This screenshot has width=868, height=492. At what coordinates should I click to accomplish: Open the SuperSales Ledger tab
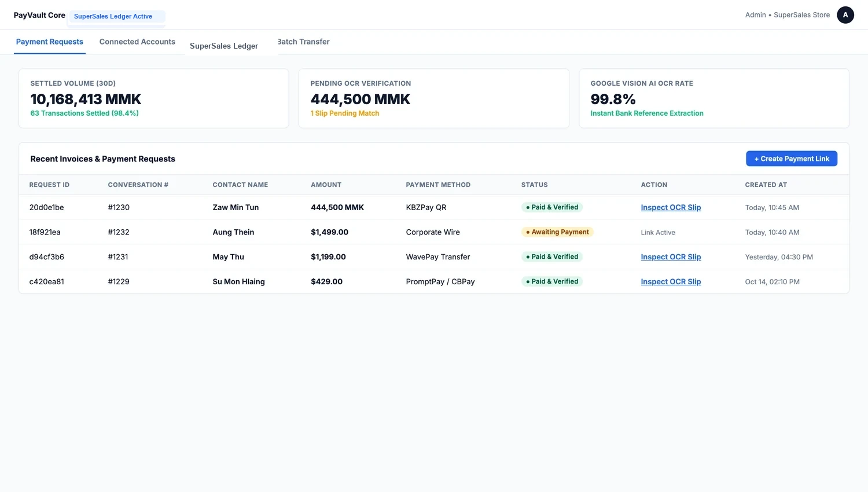224,46
